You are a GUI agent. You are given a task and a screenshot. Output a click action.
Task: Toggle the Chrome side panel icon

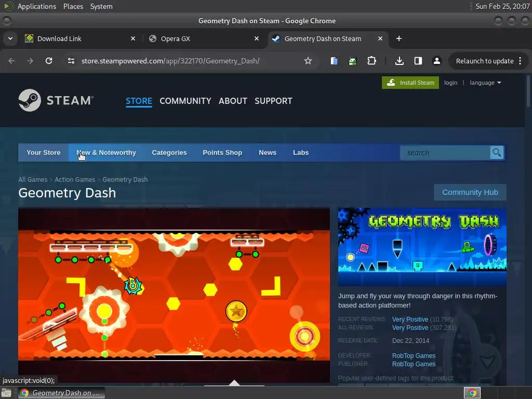(x=418, y=61)
